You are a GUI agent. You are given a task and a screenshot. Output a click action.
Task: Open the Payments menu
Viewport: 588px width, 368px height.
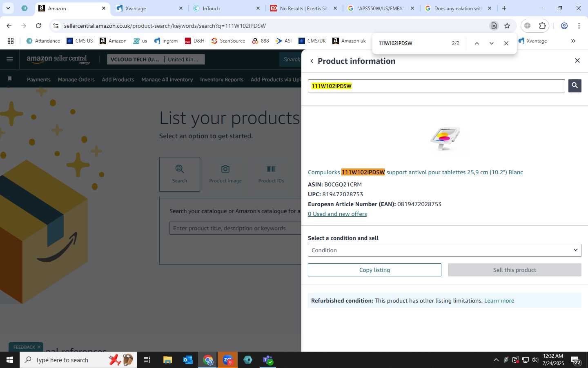coord(39,80)
